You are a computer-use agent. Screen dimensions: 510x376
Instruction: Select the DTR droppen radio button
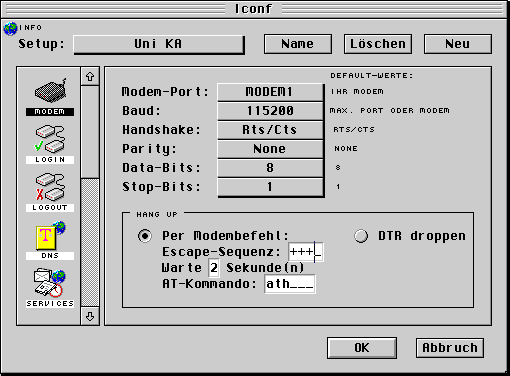pyautogui.click(x=361, y=236)
